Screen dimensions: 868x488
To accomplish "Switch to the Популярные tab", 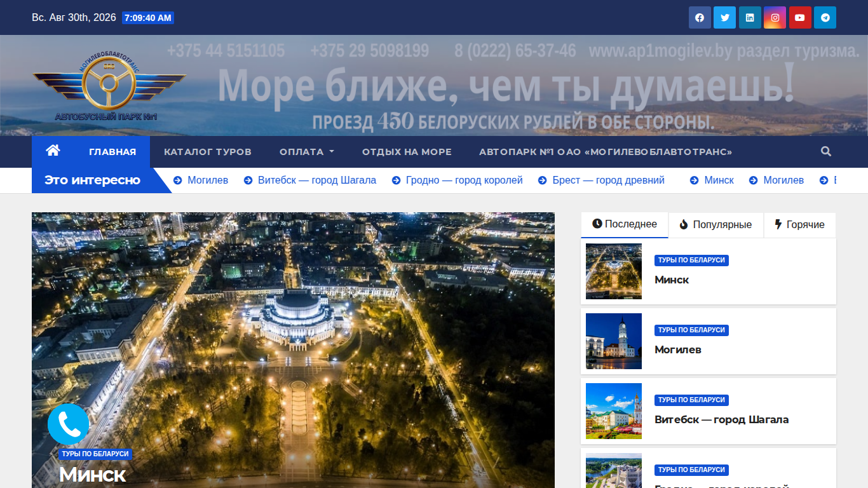I will click(715, 224).
